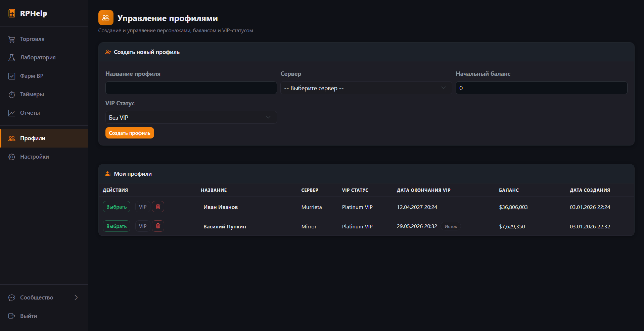Click the icon beside Мои профили heading
Image resolution: width=644 pixels, height=331 pixels.
point(108,174)
